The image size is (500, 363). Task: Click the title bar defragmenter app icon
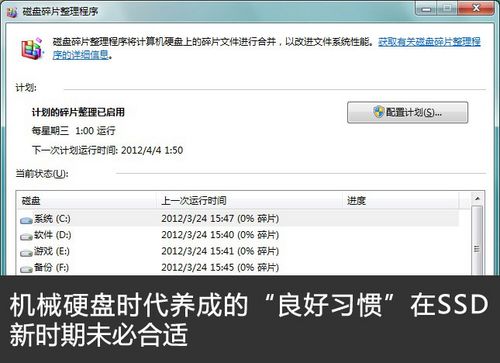tap(12, 12)
